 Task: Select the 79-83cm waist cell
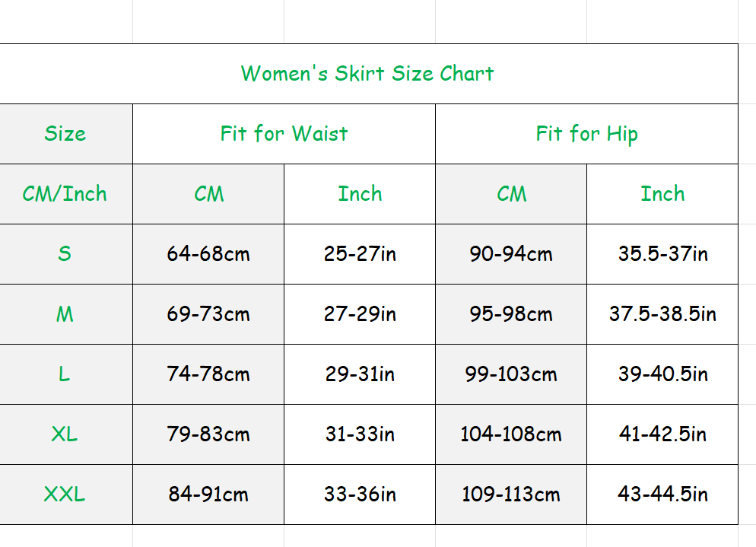[x=208, y=434]
